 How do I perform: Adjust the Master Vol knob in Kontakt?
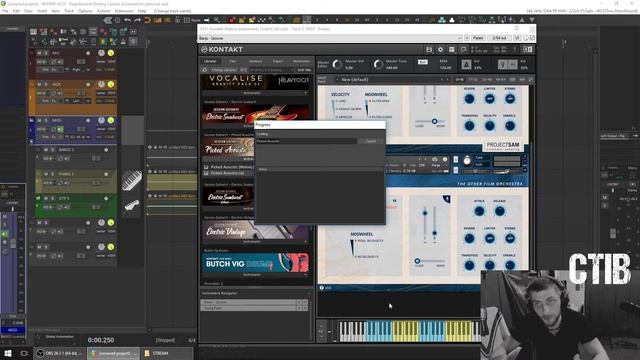point(337,64)
